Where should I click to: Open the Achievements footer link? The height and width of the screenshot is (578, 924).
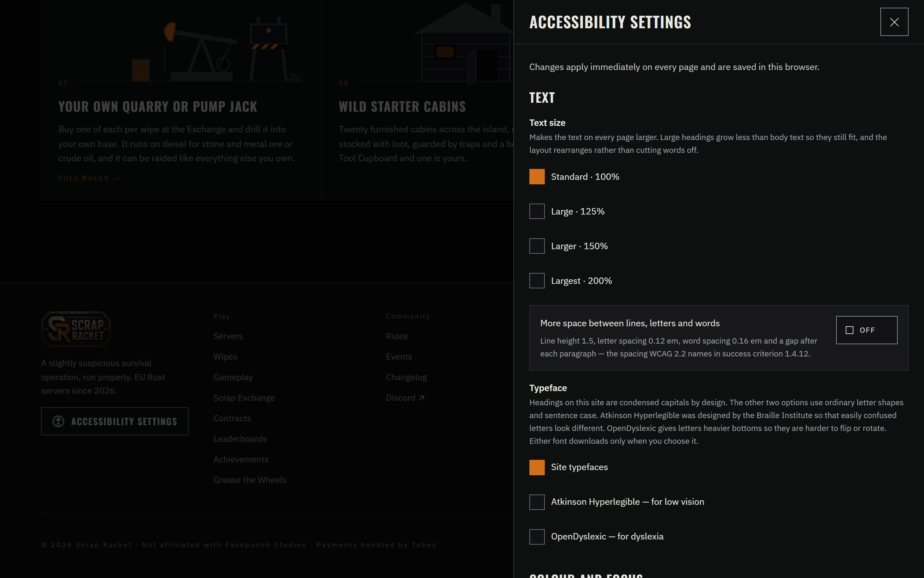[x=241, y=460]
